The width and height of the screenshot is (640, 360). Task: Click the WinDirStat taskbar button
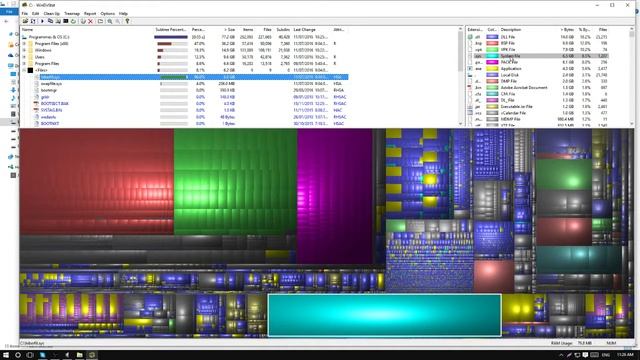tap(92, 355)
